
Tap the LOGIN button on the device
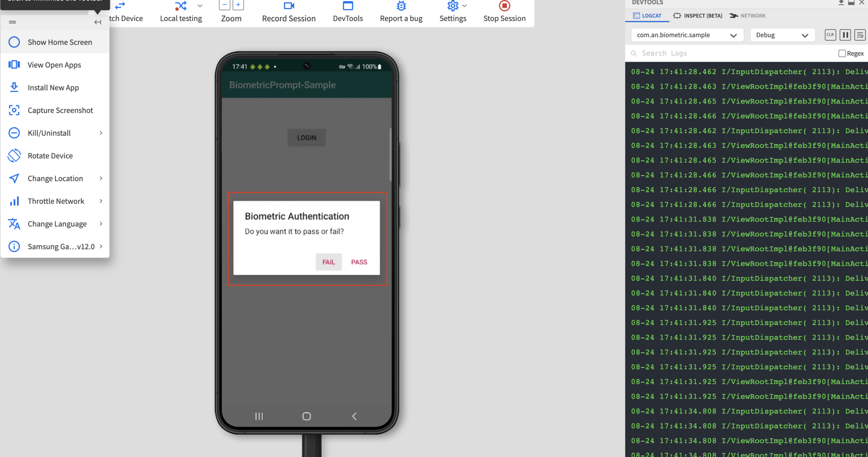click(x=306, y=137)
